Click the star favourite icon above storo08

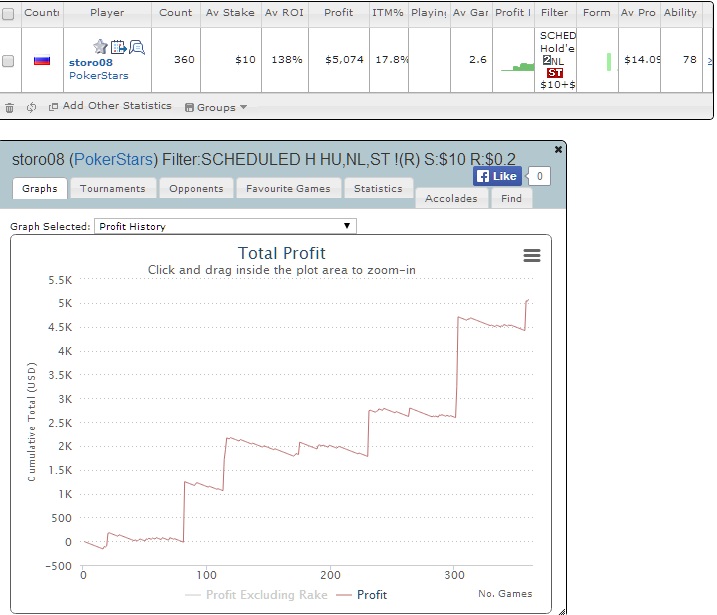click(x=100, y=47)
